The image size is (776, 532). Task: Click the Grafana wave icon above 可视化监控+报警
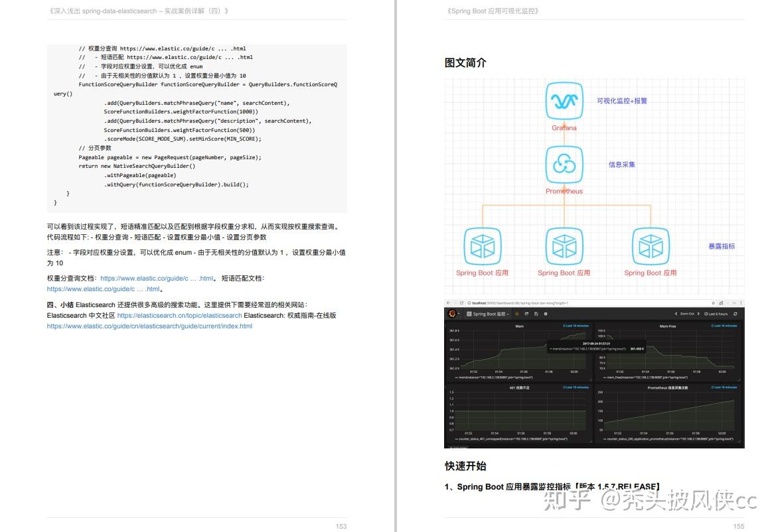[x=564, y=101]
